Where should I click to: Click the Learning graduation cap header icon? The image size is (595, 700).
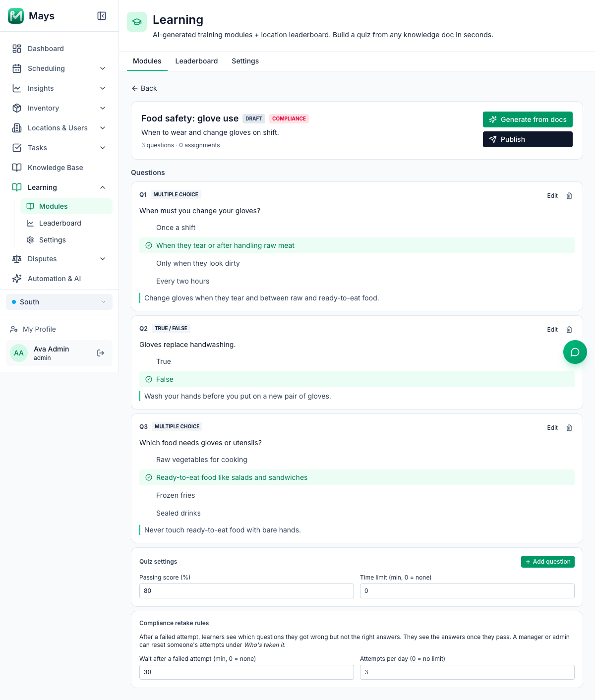[137, 22]
